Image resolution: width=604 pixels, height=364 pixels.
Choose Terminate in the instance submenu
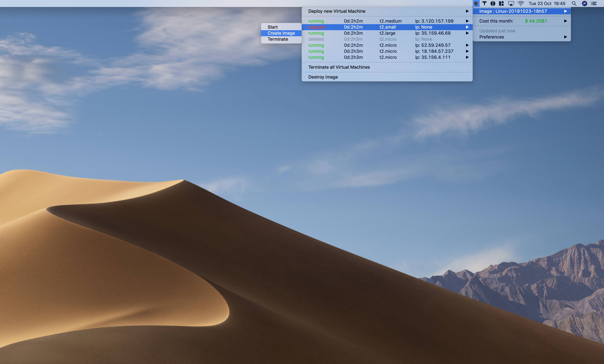[278, 39]
